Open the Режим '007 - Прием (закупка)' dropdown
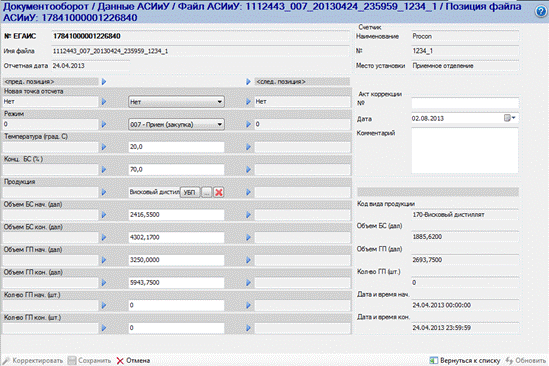549x366 pixels. pyautogui.click(x=176, y=124)
